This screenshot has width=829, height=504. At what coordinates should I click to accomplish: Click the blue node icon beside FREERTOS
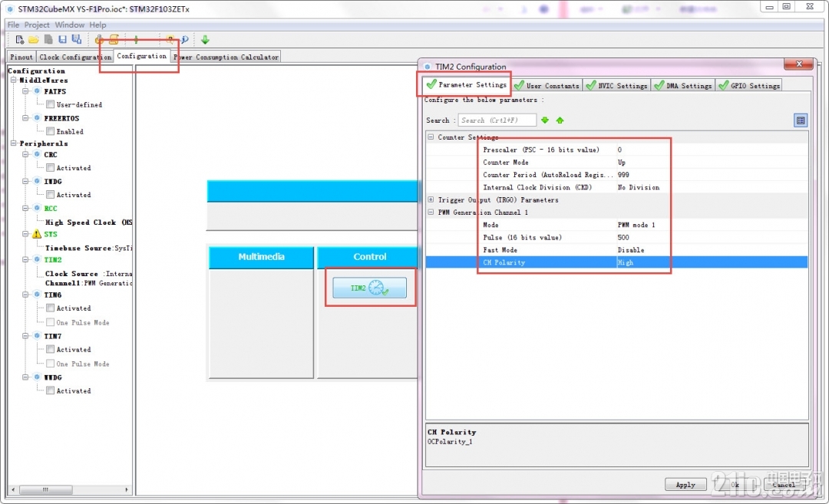click(37, 118)
